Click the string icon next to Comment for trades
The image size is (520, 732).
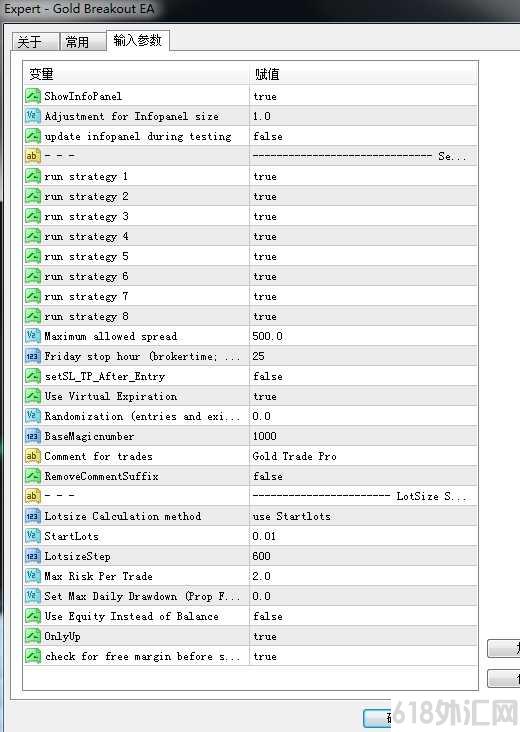click(33, 456)
